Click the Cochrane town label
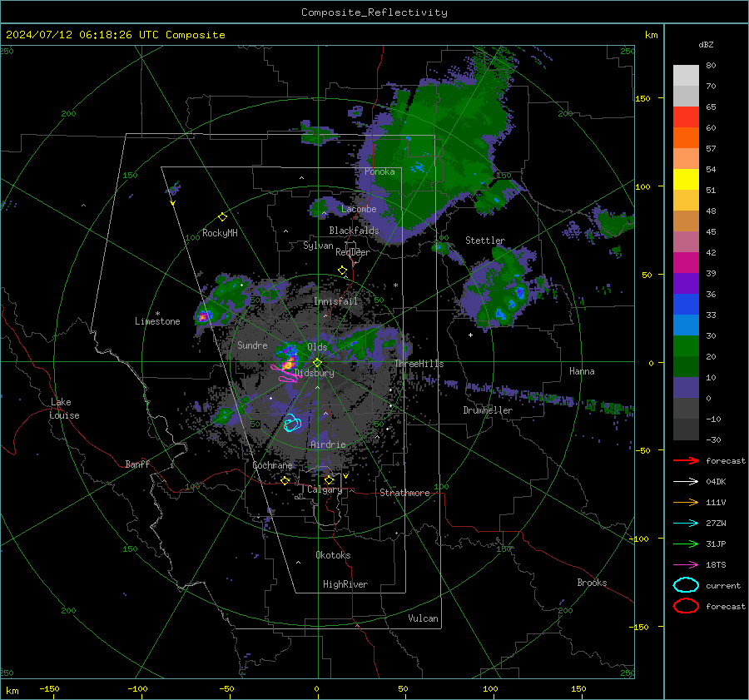The width and height of the screenshot is (749, 700). [x=272, y=465]
